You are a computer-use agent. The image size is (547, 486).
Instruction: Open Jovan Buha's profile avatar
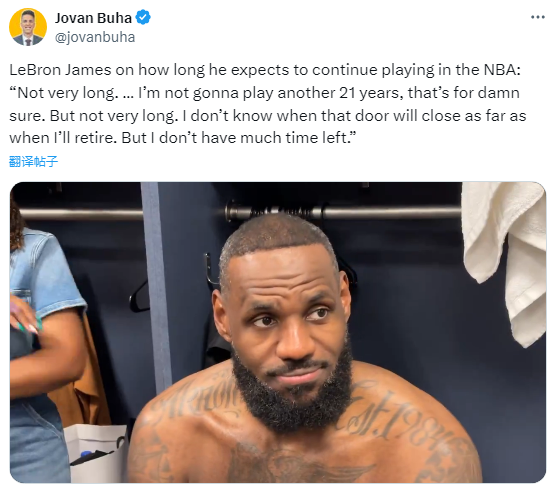click(x=28, y=27)
